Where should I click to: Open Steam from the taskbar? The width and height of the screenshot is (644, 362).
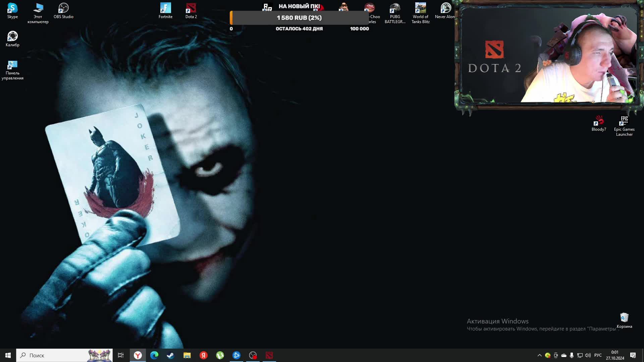170,355
